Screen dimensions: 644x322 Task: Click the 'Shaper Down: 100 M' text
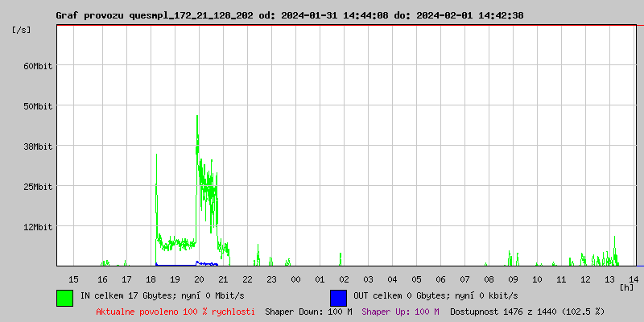[x=308, y=312]
